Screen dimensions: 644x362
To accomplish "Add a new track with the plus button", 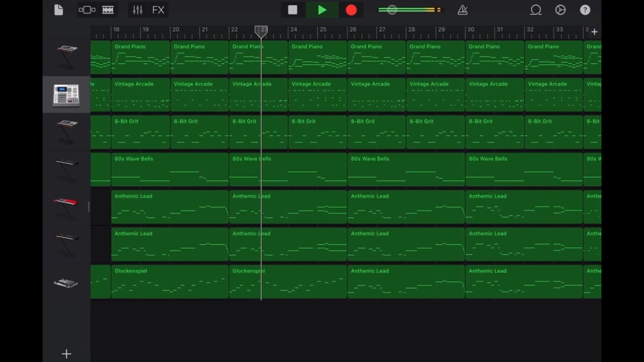I will (x=66, y=354).
